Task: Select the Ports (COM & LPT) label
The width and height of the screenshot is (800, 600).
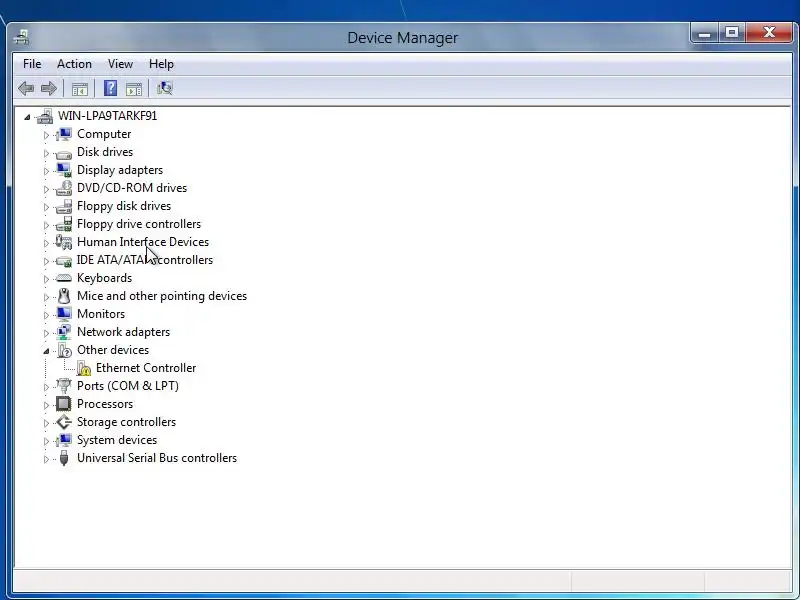Action: (x=128, y=386)
